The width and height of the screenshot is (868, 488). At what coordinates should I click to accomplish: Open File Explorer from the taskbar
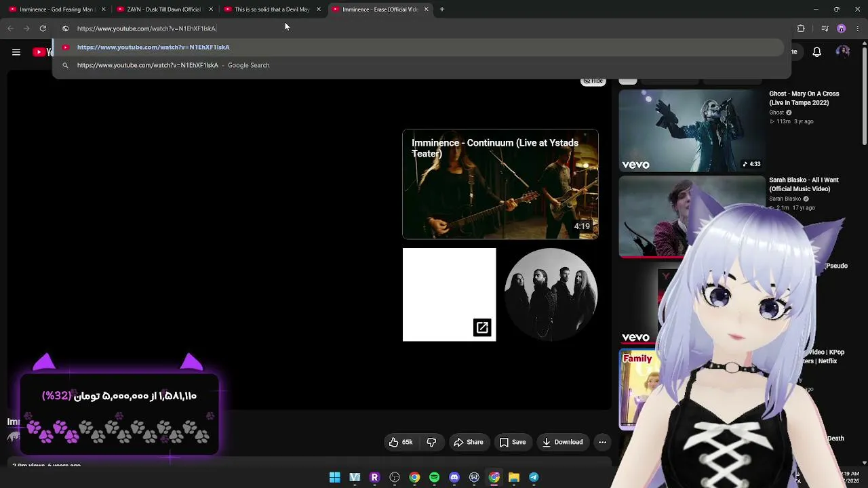pos(514,478)
